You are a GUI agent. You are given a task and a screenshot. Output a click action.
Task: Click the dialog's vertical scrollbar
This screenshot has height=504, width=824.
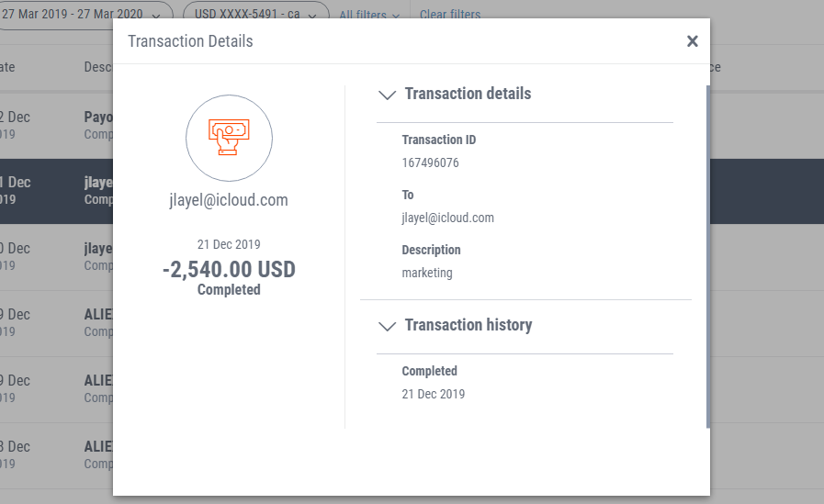coord(708,256)
